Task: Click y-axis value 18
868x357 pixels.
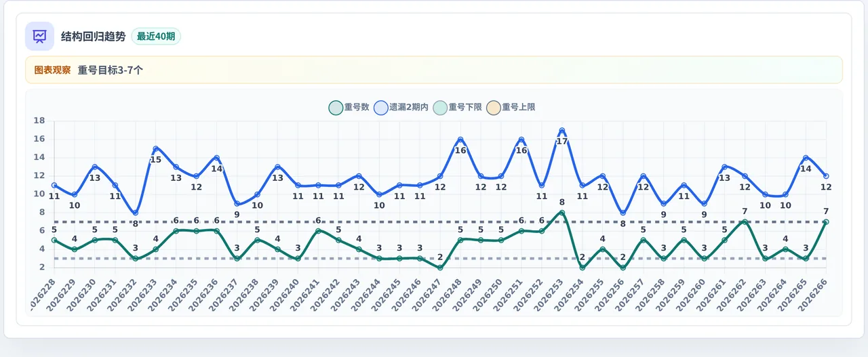Action: click(x=39, y=121)
